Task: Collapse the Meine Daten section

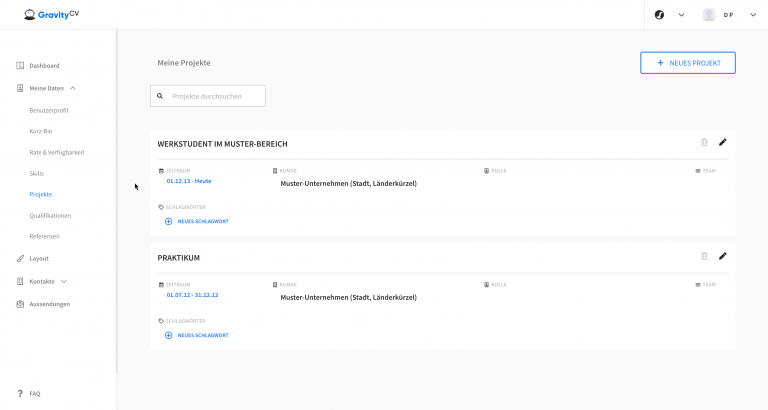Action: 73,88
